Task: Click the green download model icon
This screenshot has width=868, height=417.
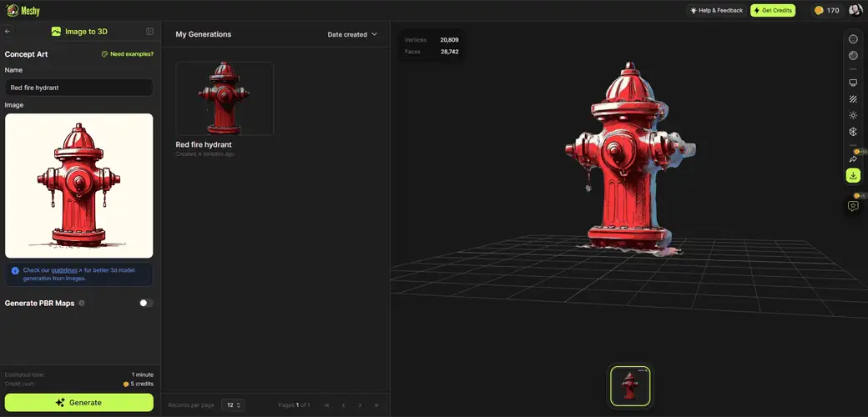Action: pyautogui.click(x=853, y=175)
